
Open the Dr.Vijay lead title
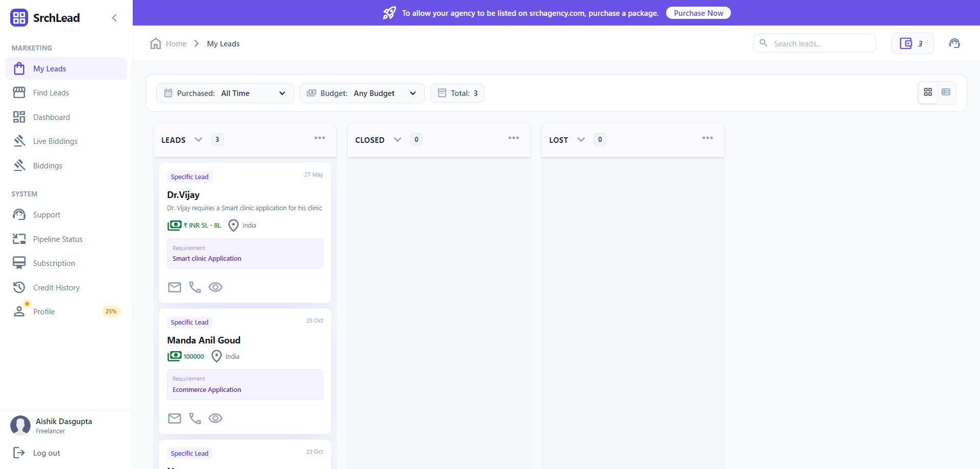click(x=183, y=194)
